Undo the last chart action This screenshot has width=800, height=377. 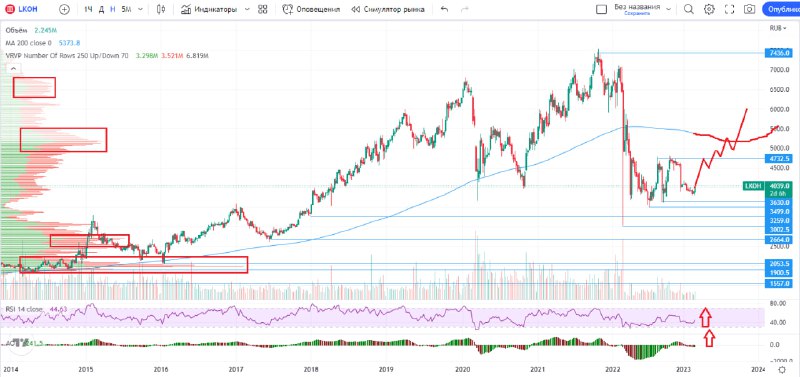coord(444,9)
